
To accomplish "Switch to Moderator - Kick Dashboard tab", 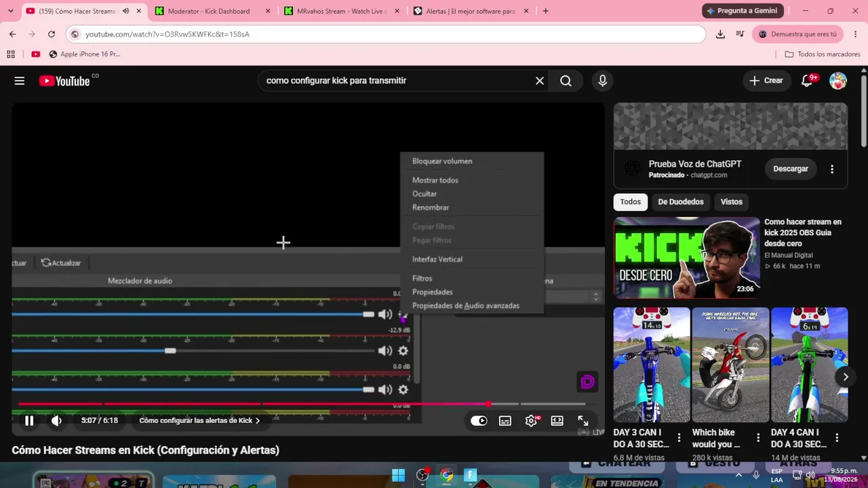I will coord(212,11).
